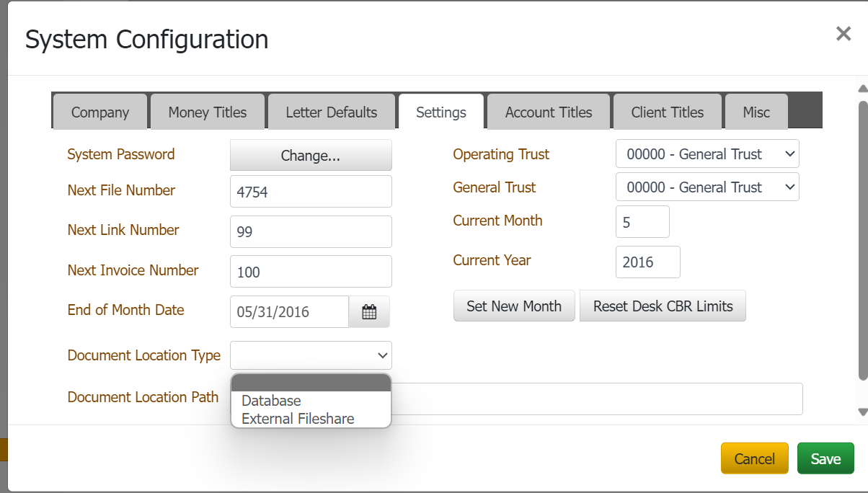This screenshot has height=493, width=868.
Task: Switch to the Company tab
Action: coord(100,112)
